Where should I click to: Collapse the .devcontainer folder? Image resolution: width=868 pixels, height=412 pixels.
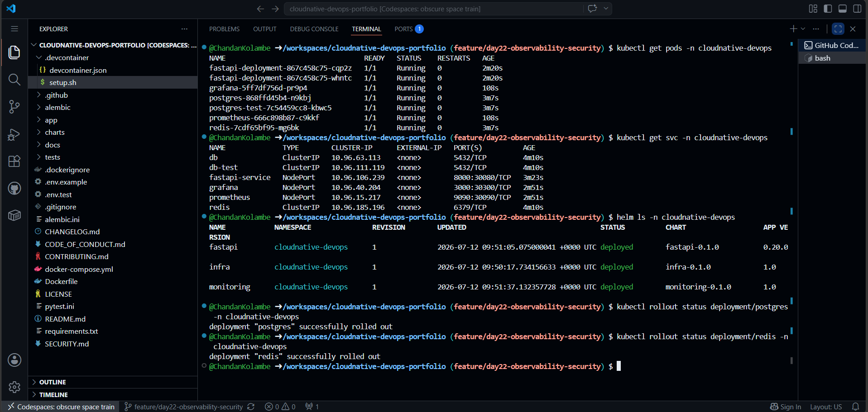113,57
